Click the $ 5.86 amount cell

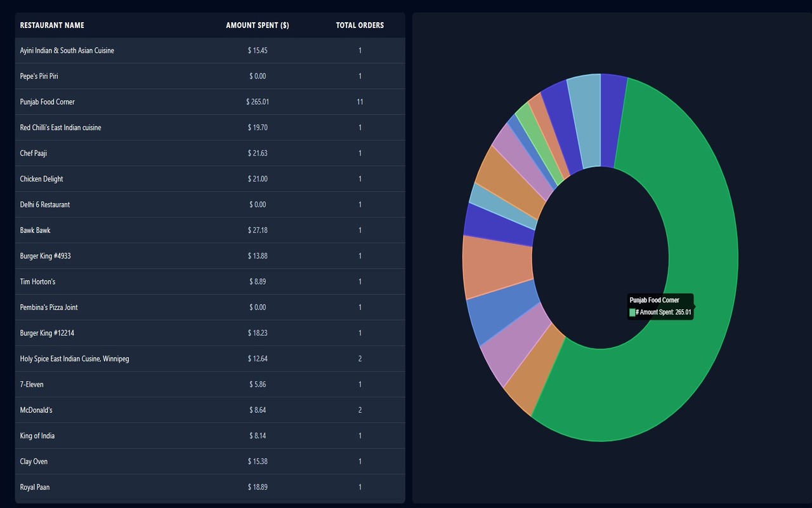click(x=258, y=385)
